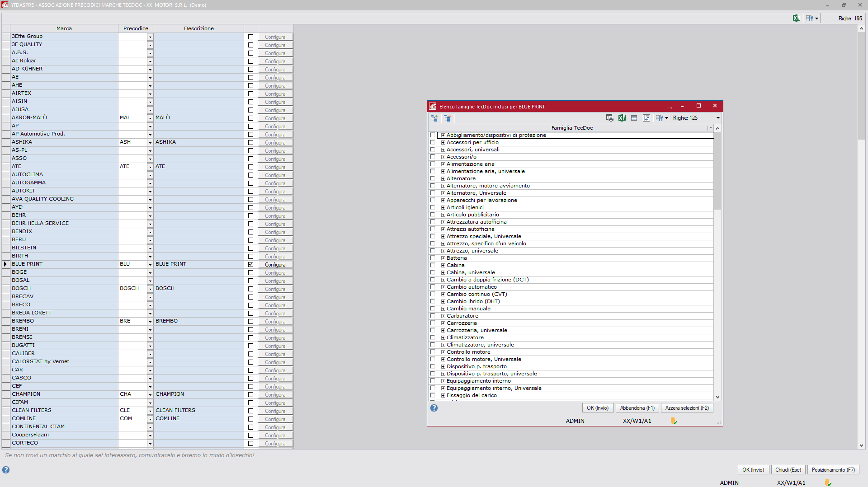Tick checkbox on CHAMPION brand row

pyautogui.click(x=250, y=394)
